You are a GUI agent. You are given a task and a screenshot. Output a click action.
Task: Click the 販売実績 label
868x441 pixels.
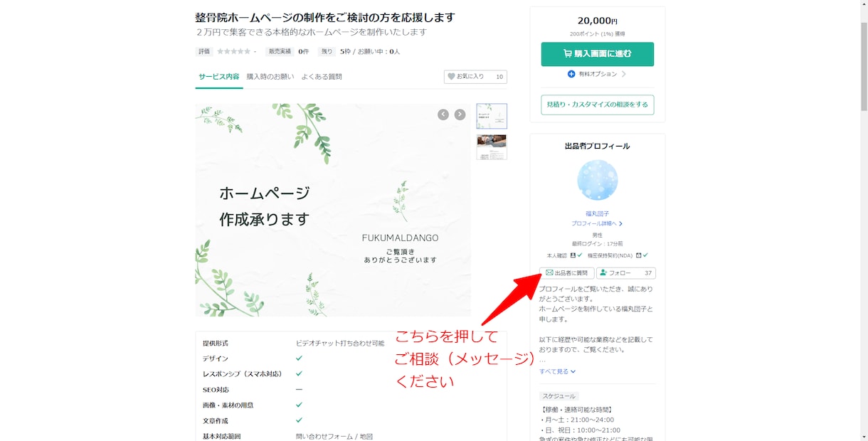pos(279,51)
